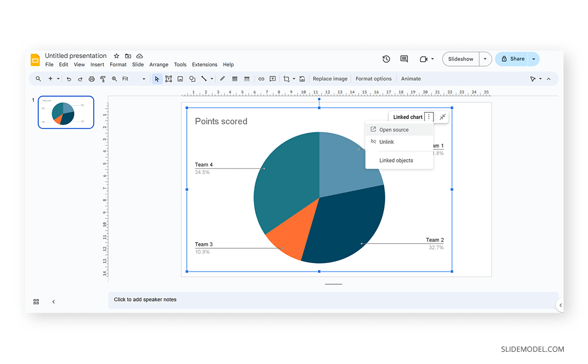This screenshot has height=364, width=588.
Task: Click the move to folder icon
Action: point(128,56)
